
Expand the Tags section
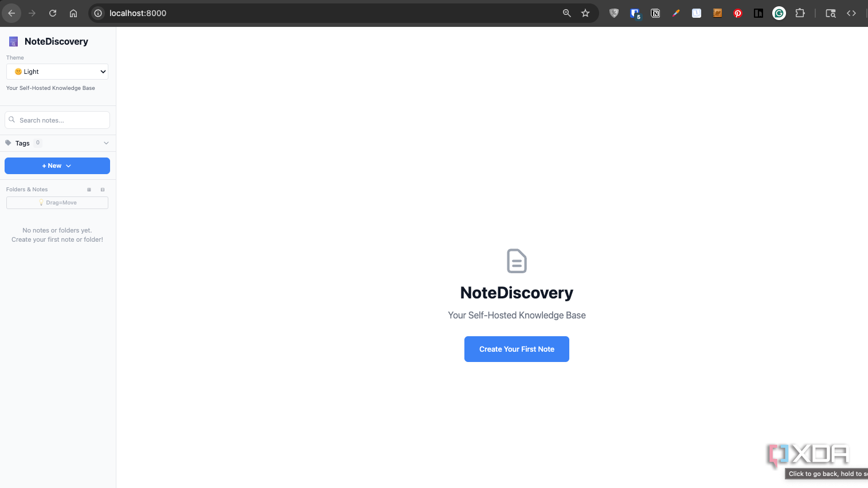pyautogui.click(x=57, y=143)
